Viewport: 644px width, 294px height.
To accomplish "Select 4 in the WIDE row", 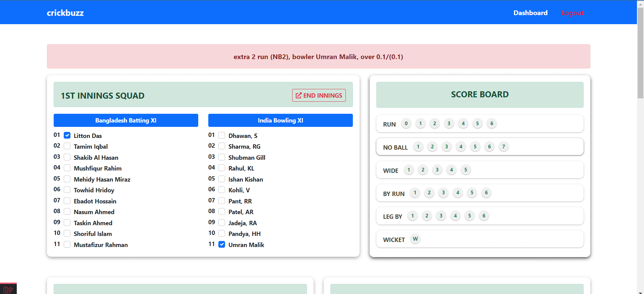I will pyautogui.click(x=451, y=170).
